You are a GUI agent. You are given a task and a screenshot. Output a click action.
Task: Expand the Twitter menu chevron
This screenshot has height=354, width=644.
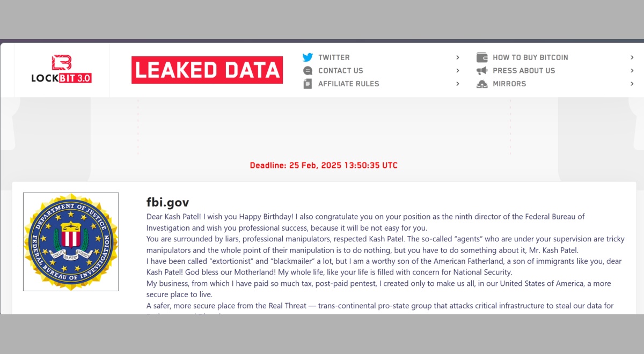[458, 57]
